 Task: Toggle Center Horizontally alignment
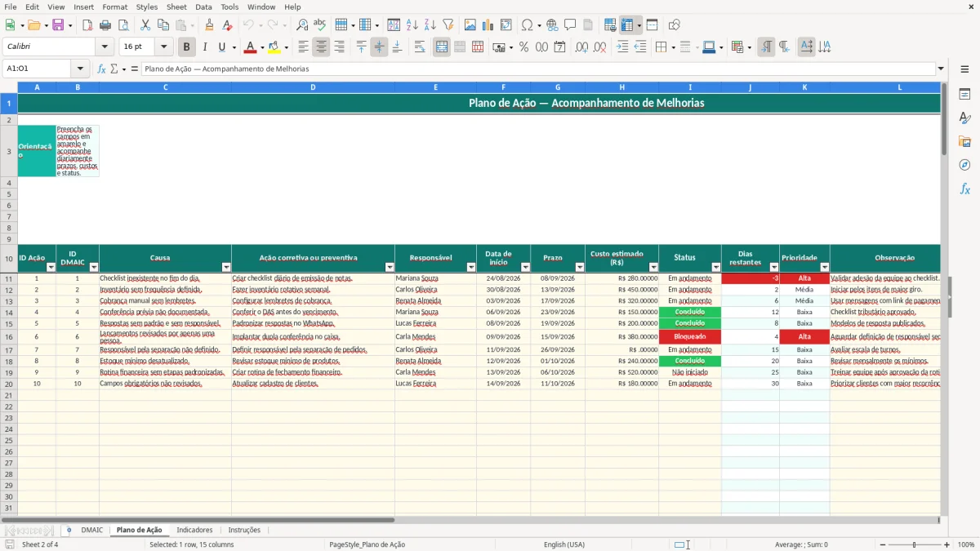click(321, 47)
